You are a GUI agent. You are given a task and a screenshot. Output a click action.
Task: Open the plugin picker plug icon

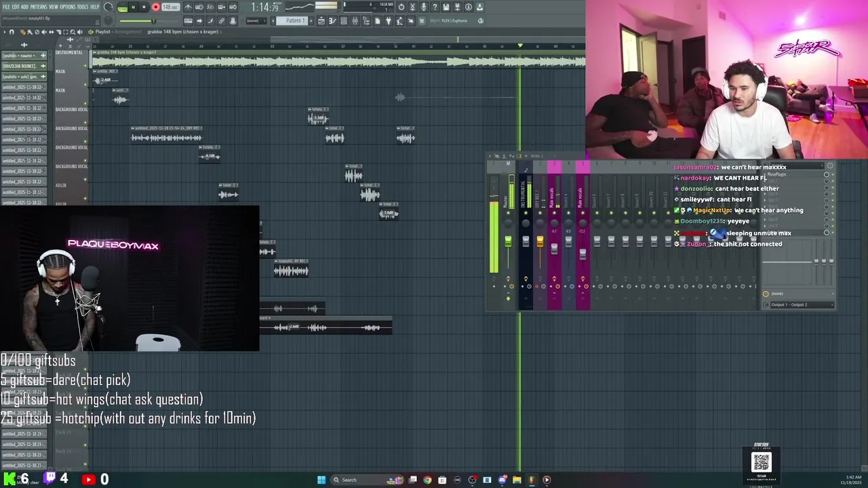[x=389, y=20]
